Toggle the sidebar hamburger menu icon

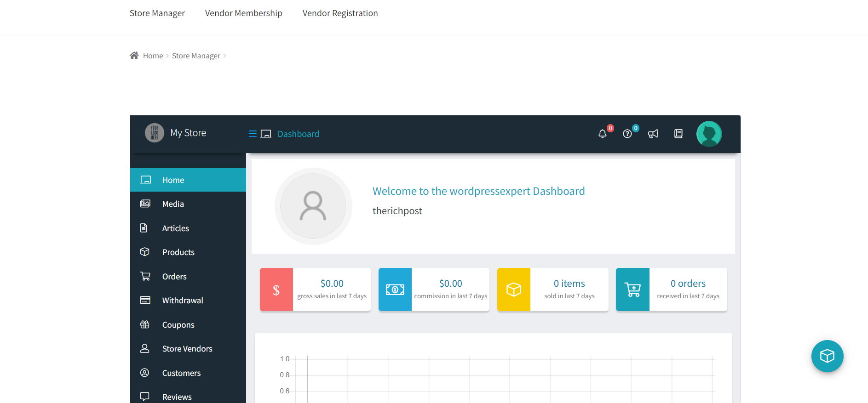pyautogui.click(x=253, y=134)
